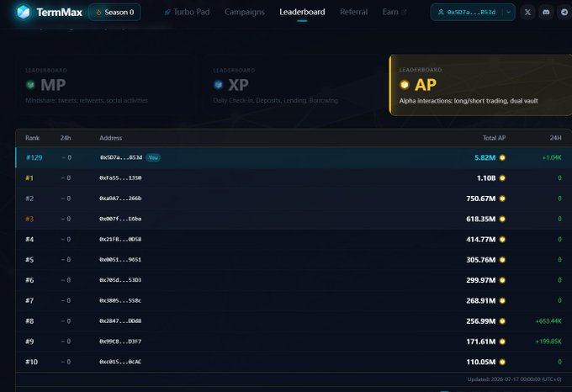Click the 'You' badge
572x392 pixels.
(153, 157)
